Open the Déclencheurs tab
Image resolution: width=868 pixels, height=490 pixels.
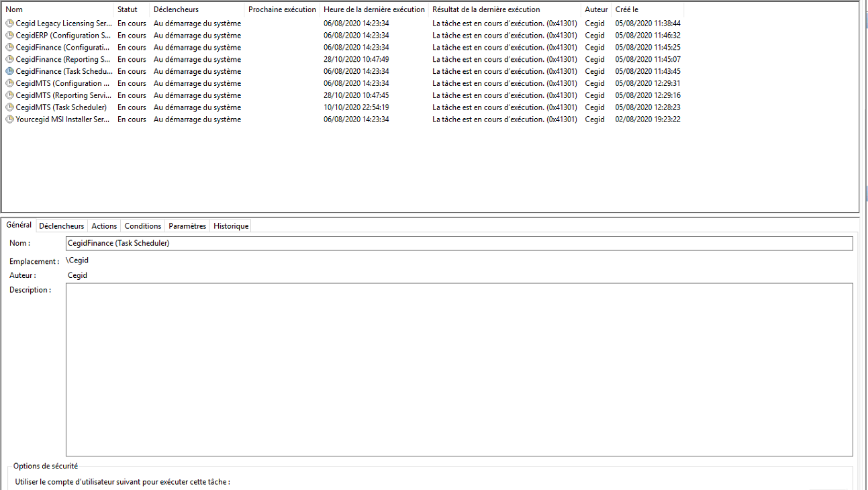pos(62,226)
